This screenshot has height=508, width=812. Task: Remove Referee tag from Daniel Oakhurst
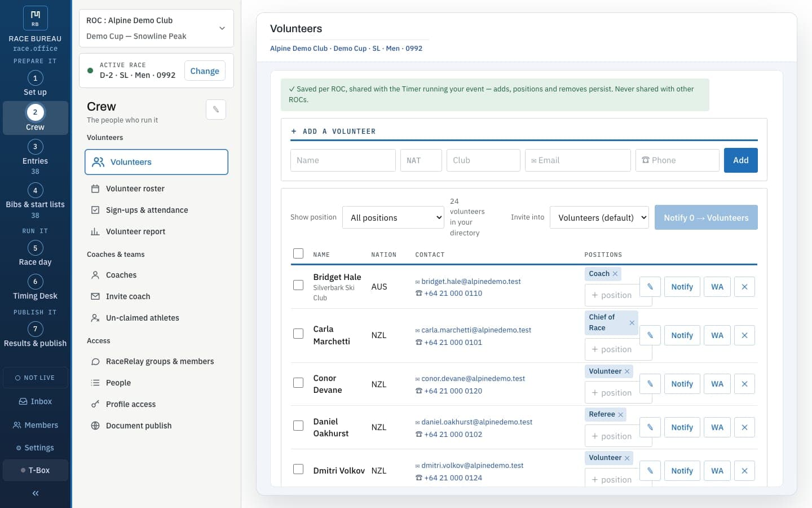(x=621, y=414)
